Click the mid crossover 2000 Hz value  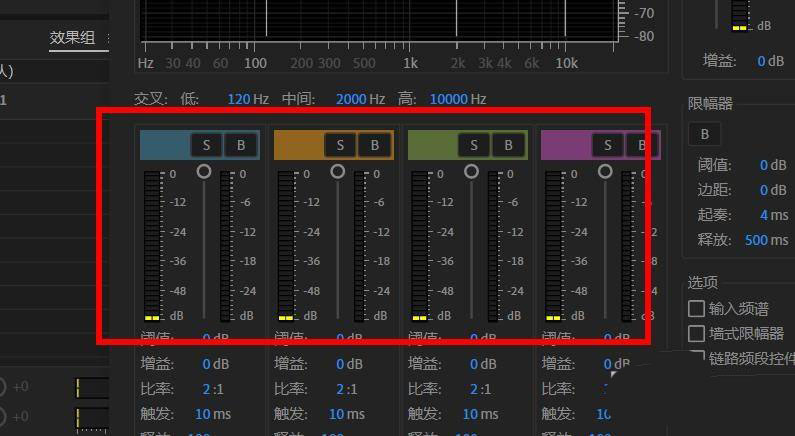point(350,99)
